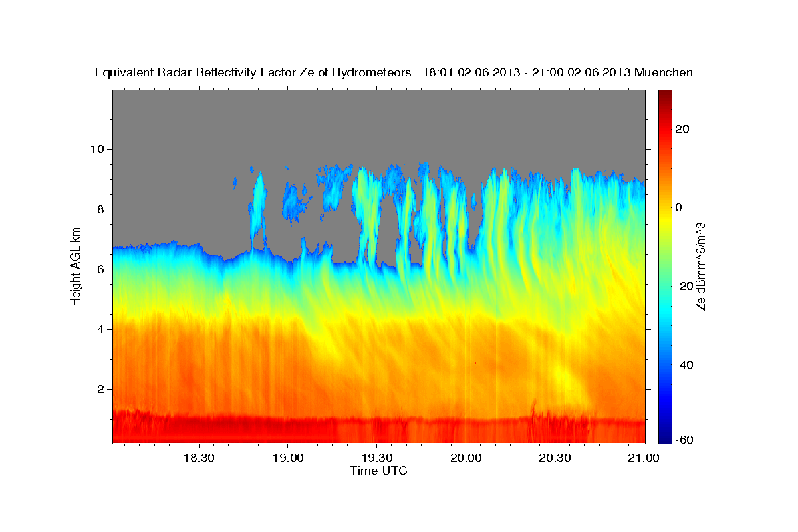
Task: Click the gray no-data region above 10 km
Action: point(379,120)
